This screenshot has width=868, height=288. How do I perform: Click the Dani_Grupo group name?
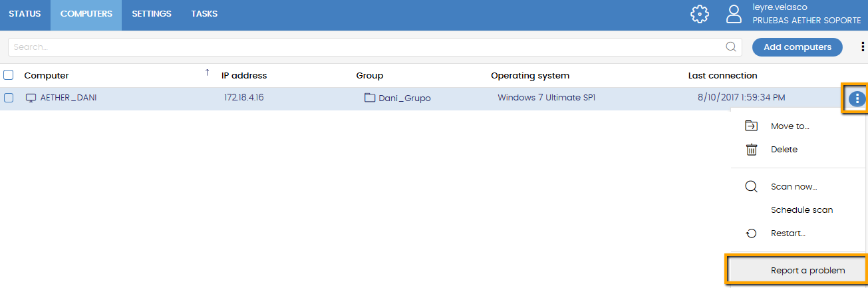pyautogui.click(x=404, y=98)
